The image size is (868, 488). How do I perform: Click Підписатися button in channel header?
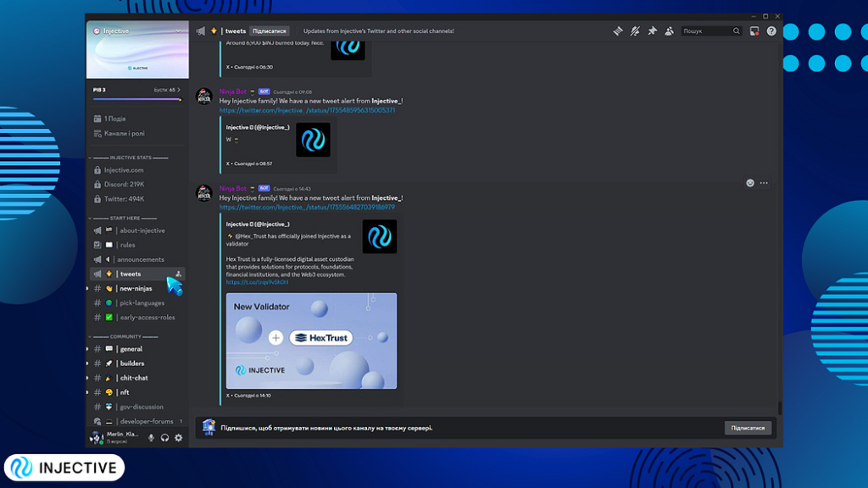(x=269, y=31)
